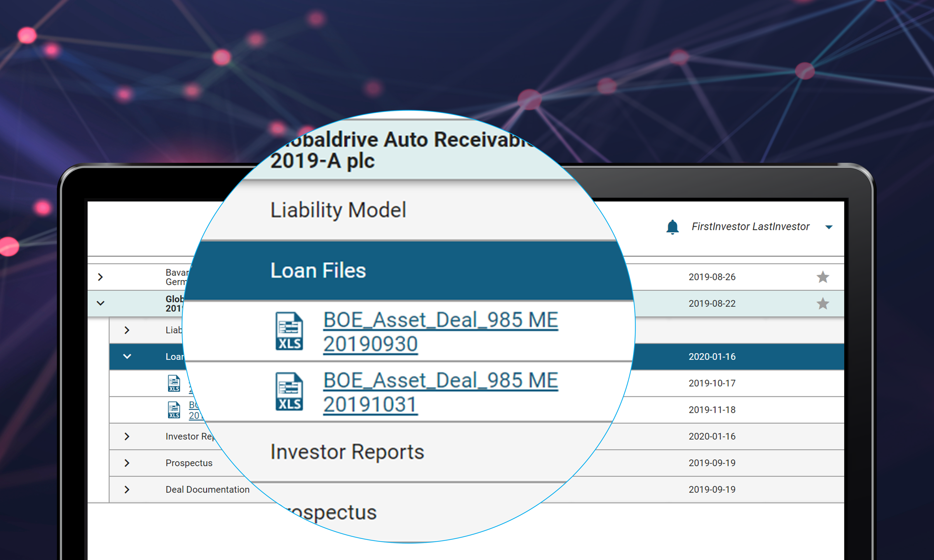Image resolution: width=934 pixels, height=560 pixels.
Task: Select the magnified Liability Model row
Action: 338,210
